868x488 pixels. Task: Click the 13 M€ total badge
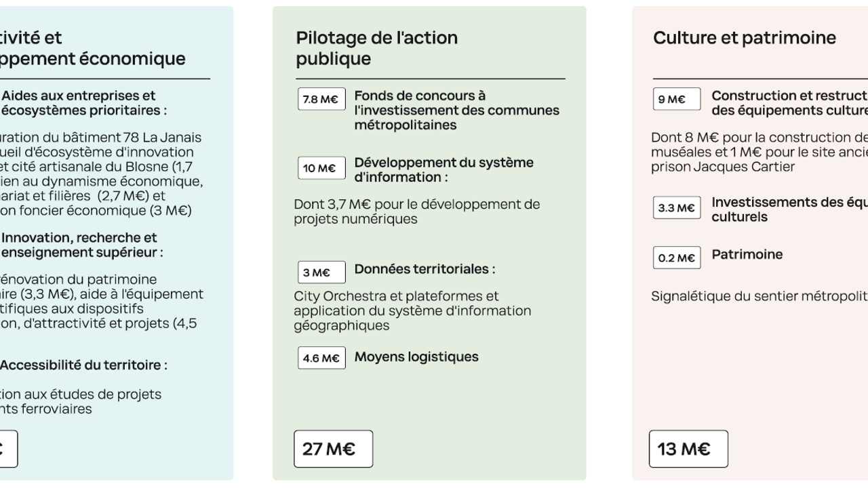click(x=688, y=449)
